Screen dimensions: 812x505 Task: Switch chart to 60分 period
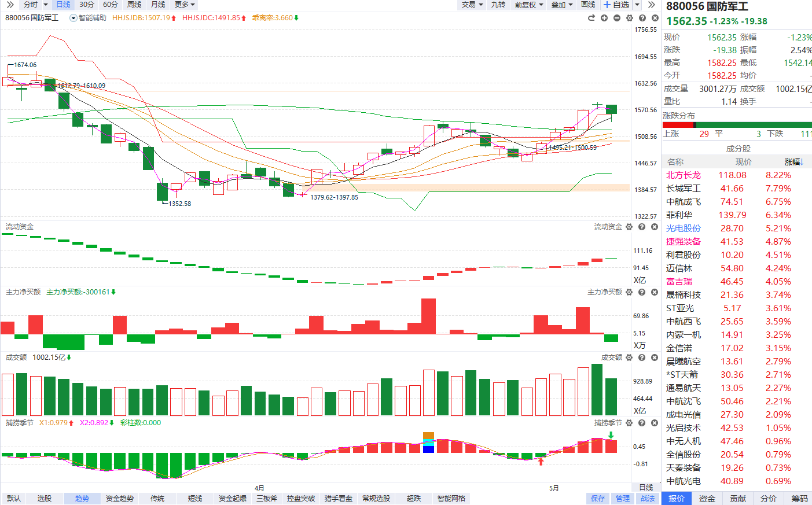coord(110,5)
